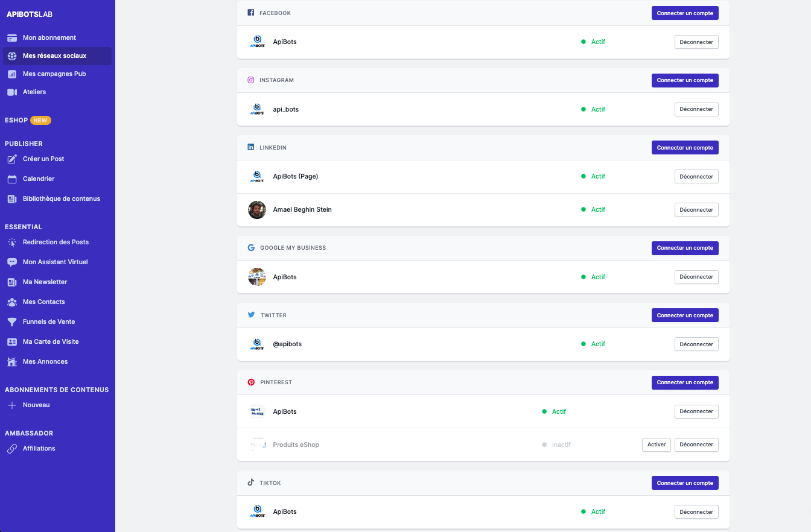Click the ApiBots (Page) account name
Viewport: 811px width, 532px height.
click(296, 176)
